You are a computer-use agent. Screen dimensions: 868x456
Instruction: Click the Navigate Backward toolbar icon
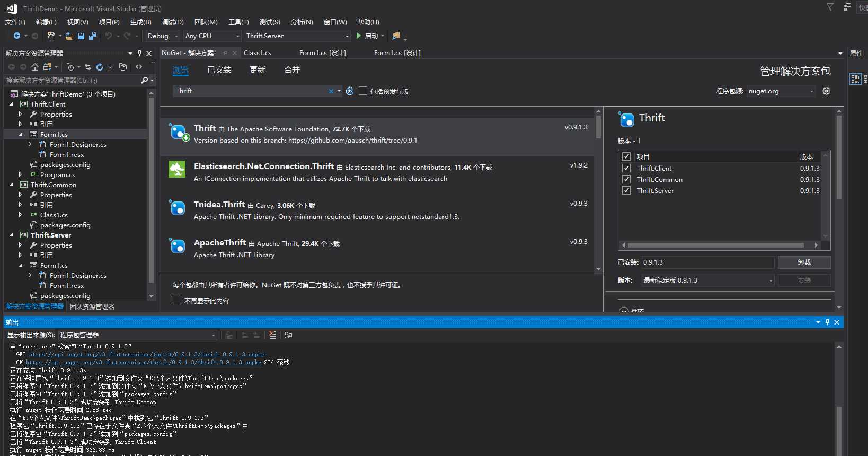17,36
